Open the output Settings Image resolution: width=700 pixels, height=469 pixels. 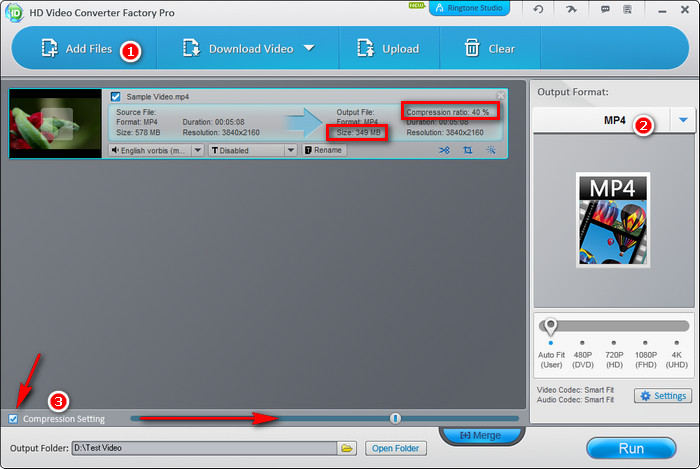click(663, 396)
